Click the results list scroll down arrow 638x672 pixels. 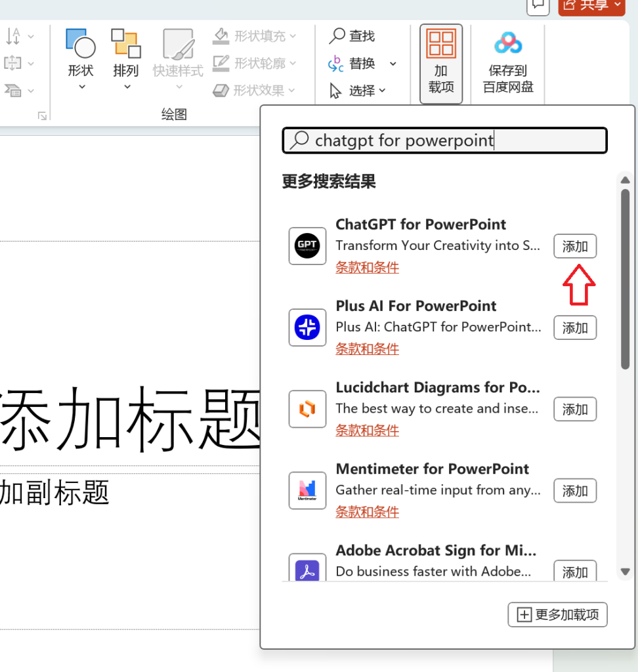[x=625, y=572]
